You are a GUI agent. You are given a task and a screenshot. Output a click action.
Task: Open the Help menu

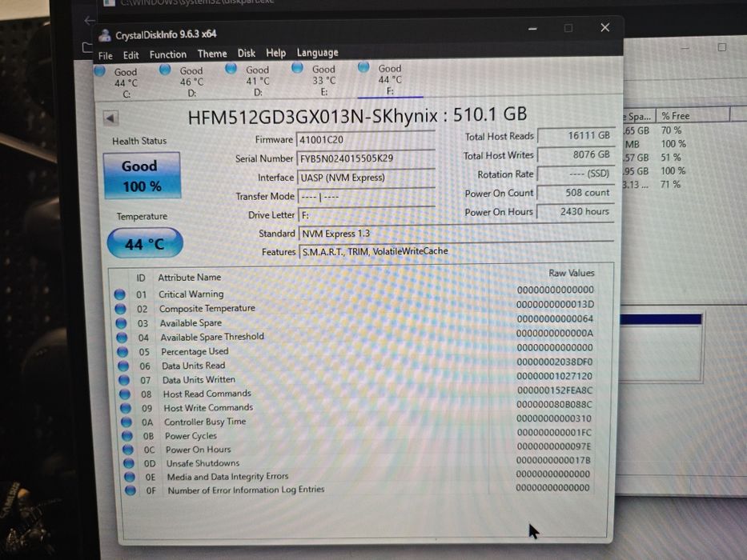coord(275,53)
